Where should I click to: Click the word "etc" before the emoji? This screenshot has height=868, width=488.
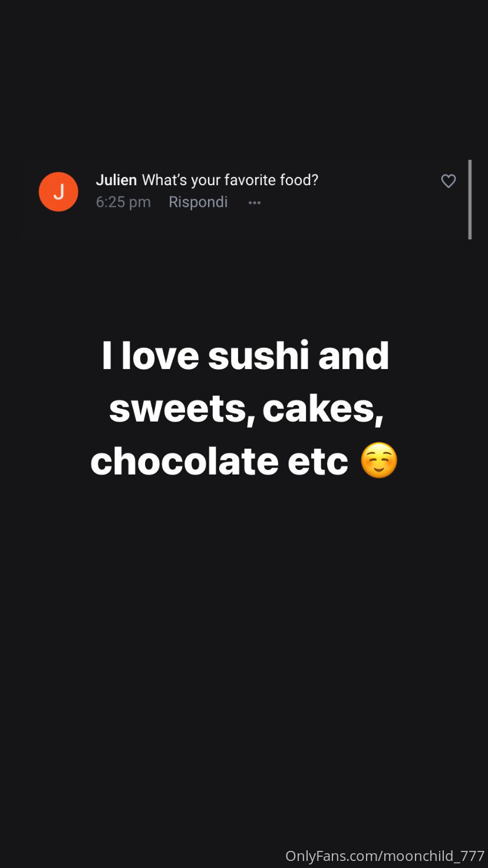318,461
